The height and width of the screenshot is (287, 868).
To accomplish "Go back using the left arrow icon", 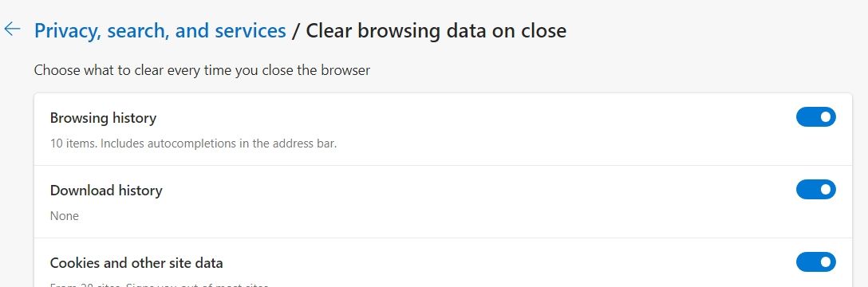I will pos(12,29).
